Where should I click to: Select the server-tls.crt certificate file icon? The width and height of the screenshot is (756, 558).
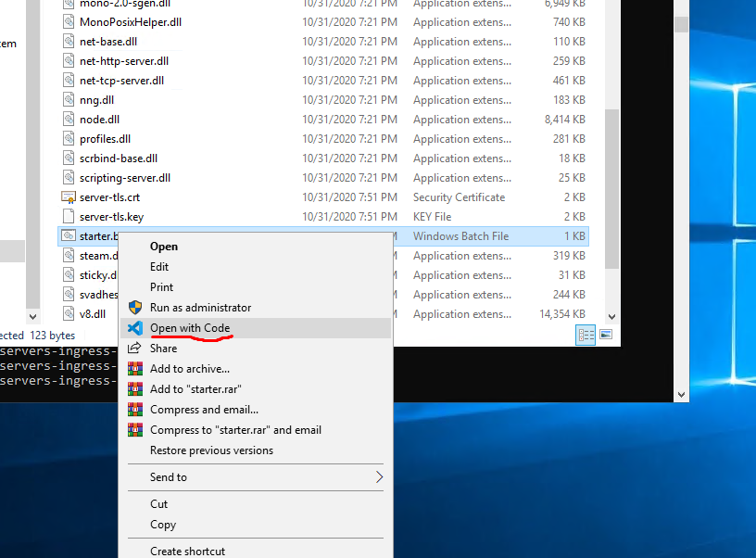69,197
